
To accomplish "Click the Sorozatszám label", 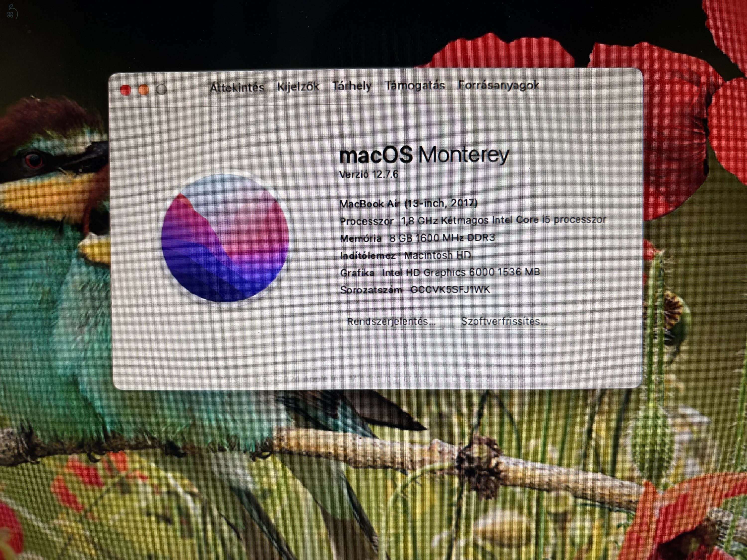I will [x=371, y=290].
